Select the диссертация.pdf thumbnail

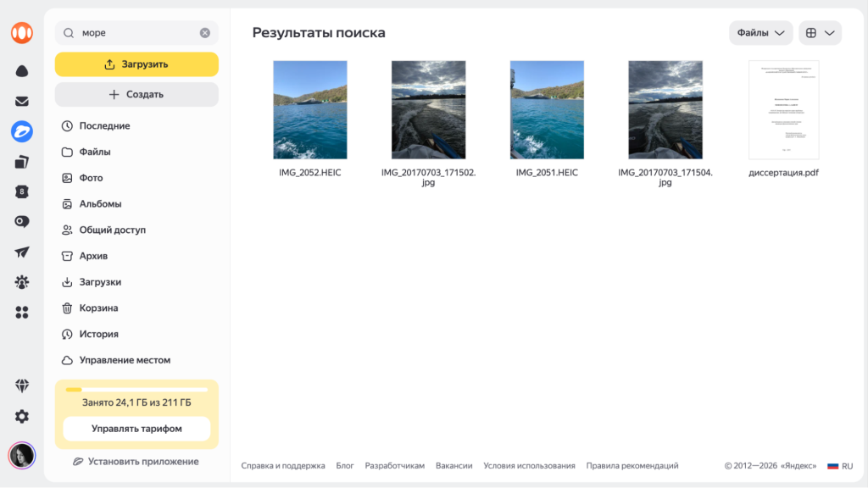tap(783, 110)
